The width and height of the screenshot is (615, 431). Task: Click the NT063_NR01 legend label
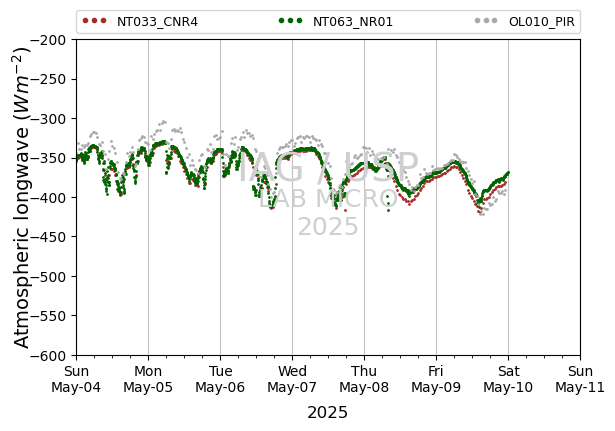353,22
